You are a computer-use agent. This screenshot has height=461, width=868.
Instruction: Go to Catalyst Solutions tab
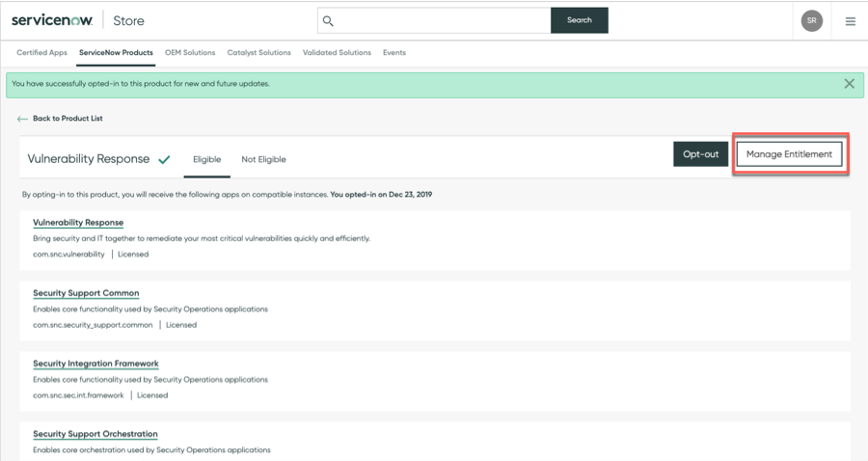258,53
